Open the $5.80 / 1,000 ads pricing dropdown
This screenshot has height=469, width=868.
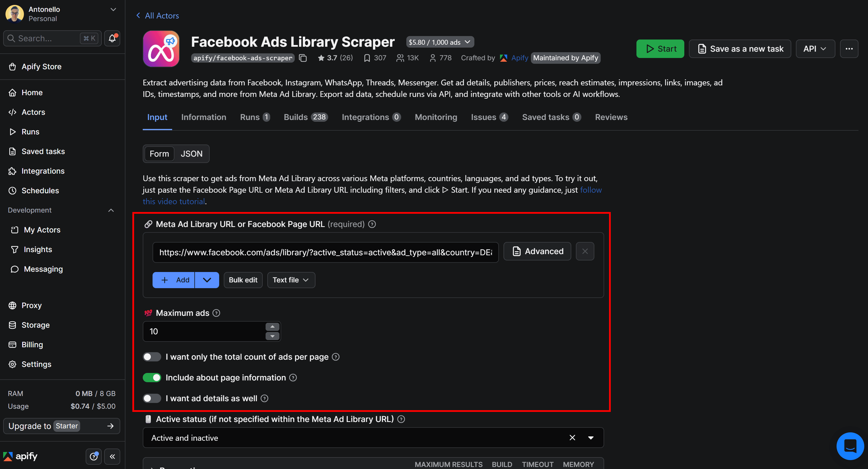(x=440, y=42)
